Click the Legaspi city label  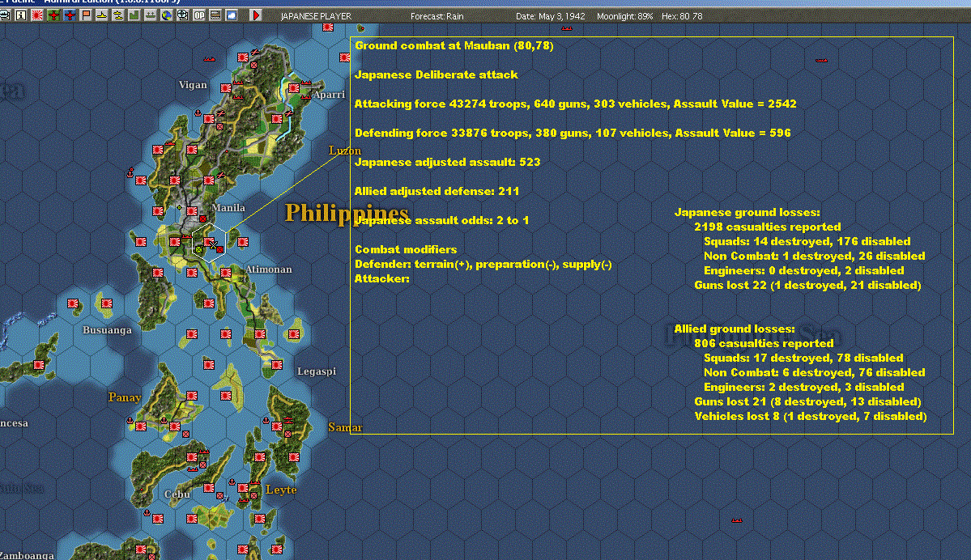pos(317,371)
